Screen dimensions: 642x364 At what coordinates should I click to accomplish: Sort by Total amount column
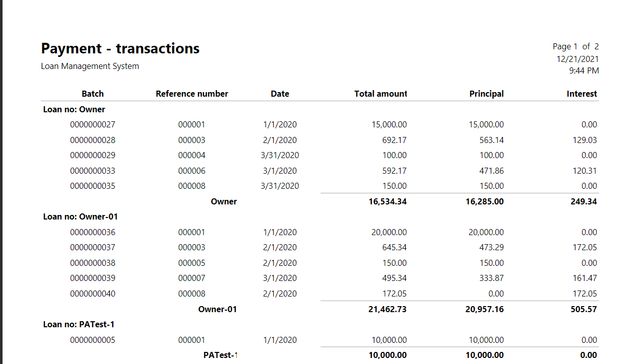tap(380, 94)
